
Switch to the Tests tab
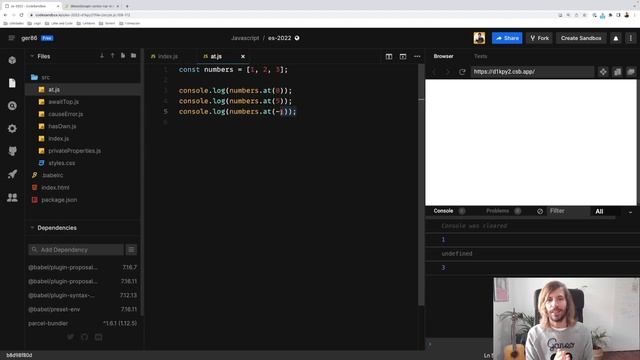coord(480,56)
